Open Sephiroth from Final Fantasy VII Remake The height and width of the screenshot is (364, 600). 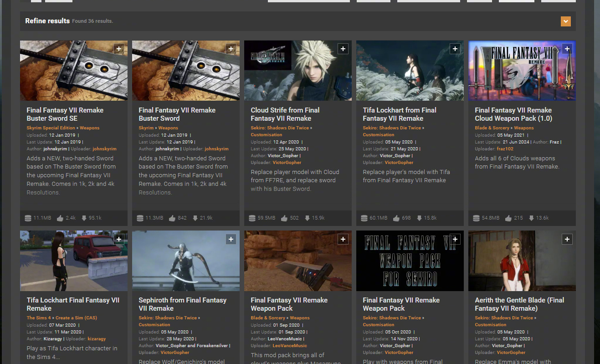(182, 304)
